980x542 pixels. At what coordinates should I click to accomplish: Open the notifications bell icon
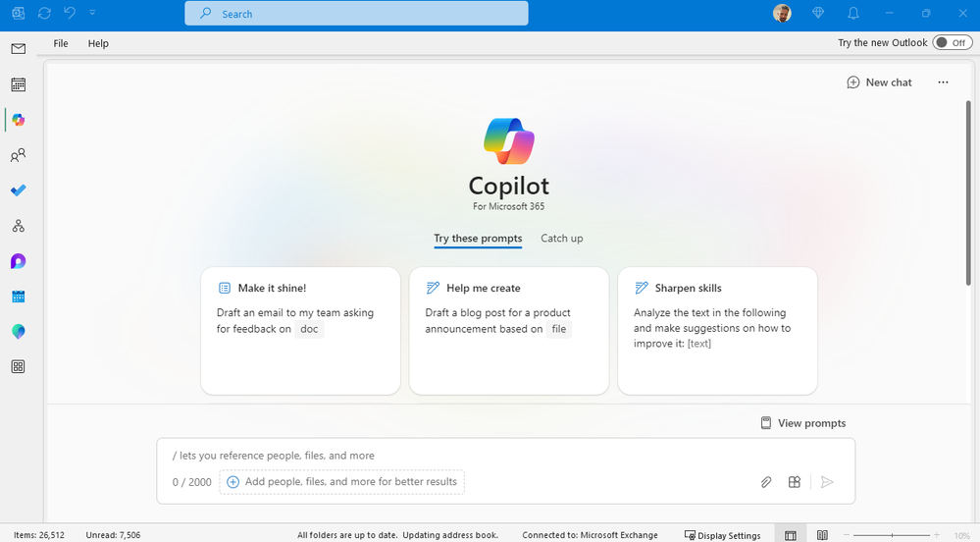click(853, 13)
